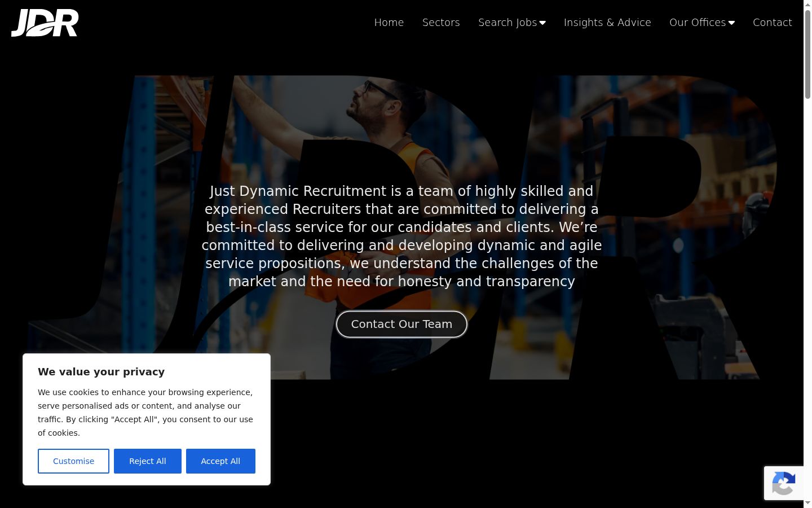Click the Contact Our Team button
The height and width of the screenshot is (508, 812).
click(x=401, y=324)
